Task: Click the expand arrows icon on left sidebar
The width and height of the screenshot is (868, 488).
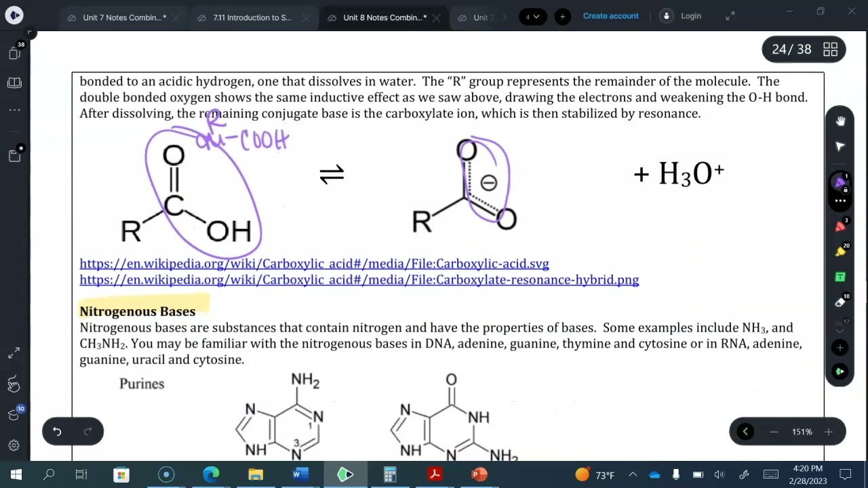Action: [14, 354]
